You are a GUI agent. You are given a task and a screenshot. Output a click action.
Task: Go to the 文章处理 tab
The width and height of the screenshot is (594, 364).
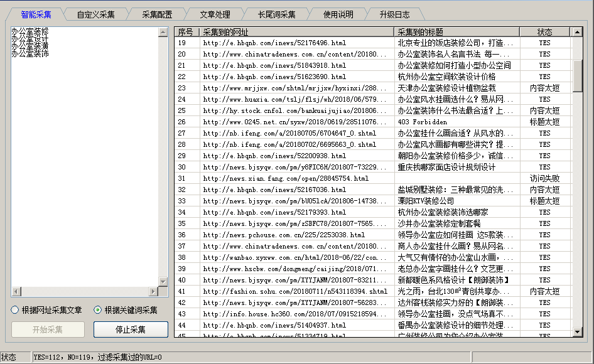pos(215,14)
